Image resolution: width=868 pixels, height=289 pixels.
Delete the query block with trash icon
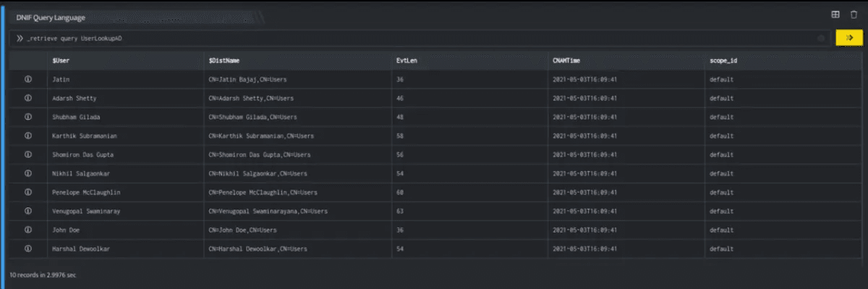tap(854, 14)
